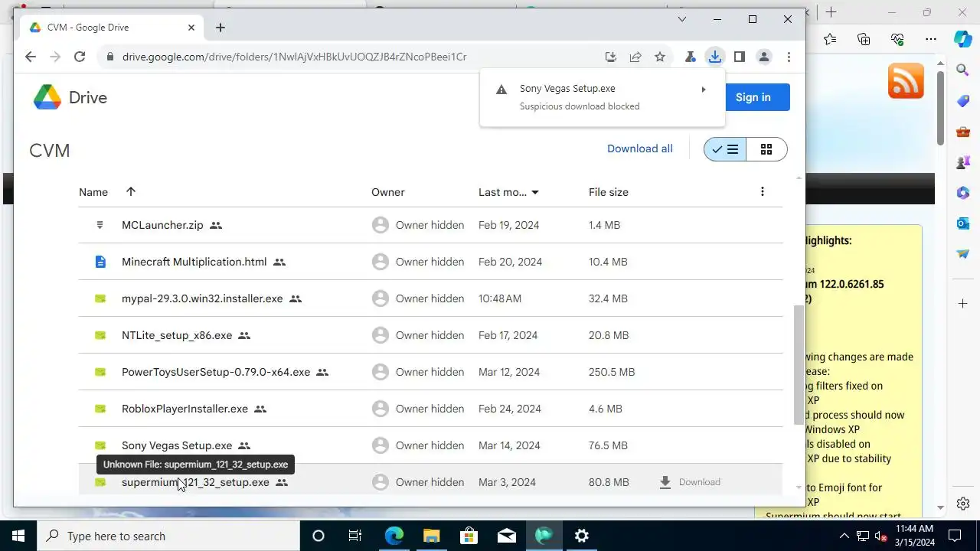Open Edge sidebar settings gear

click(x=963, y=504)
